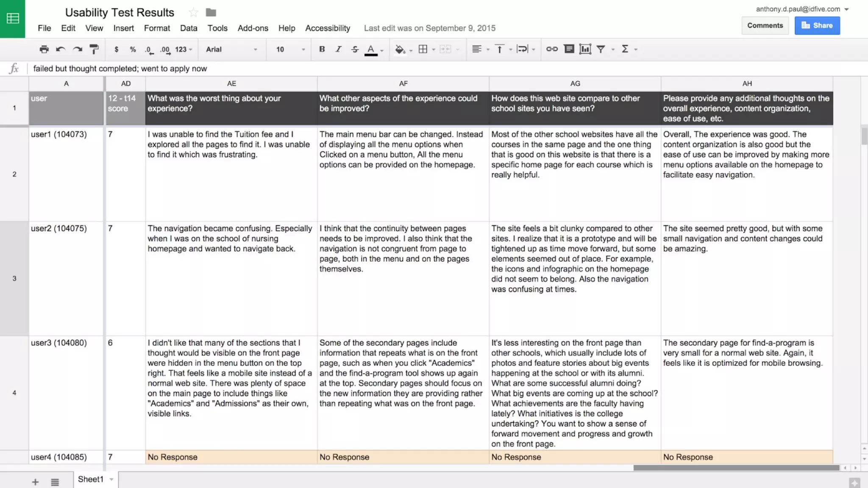
Task: Click the insert link icon
Action: [x=551, y=49]
